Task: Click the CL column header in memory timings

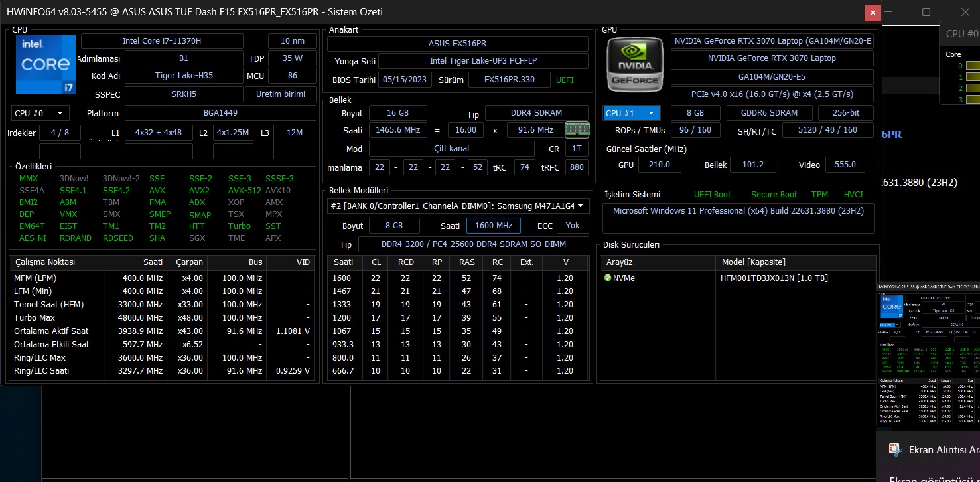Action: pos(376,262)
